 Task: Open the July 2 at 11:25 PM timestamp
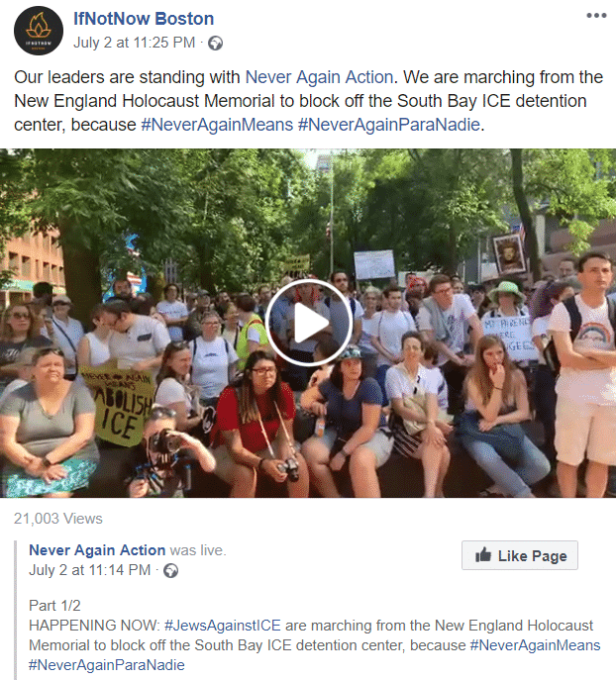tap(134, 43)
